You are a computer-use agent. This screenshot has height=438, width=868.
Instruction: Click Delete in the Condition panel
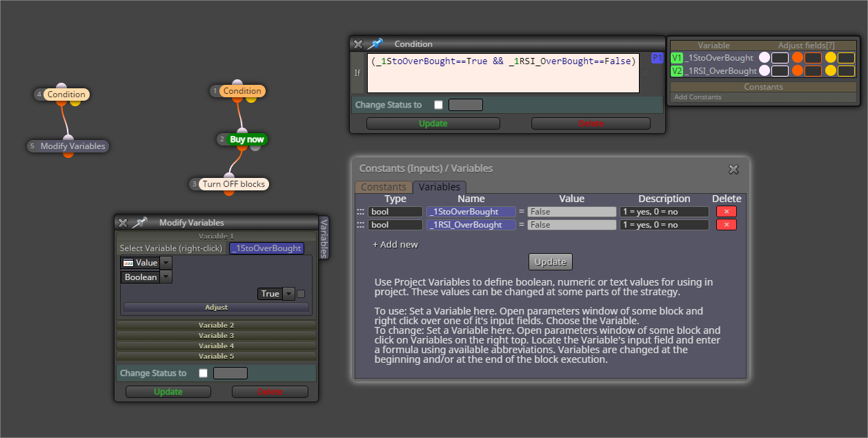tap(591, 123)
